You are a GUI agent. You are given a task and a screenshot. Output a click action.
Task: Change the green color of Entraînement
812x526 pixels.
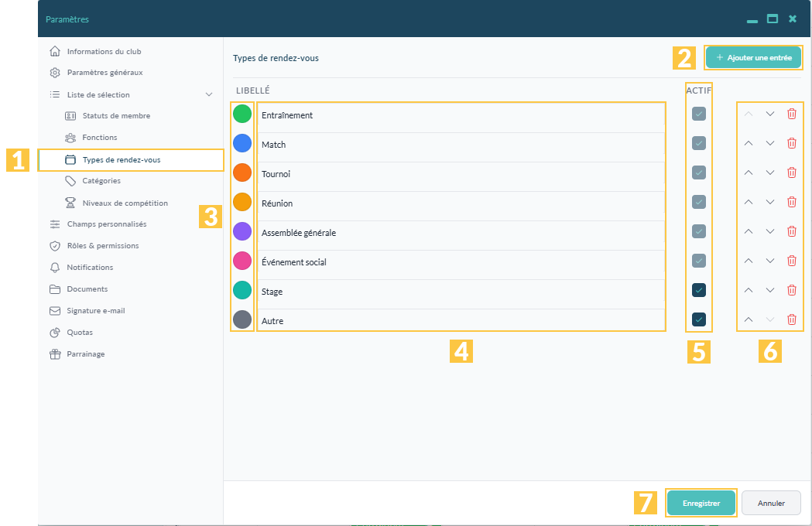242,114
